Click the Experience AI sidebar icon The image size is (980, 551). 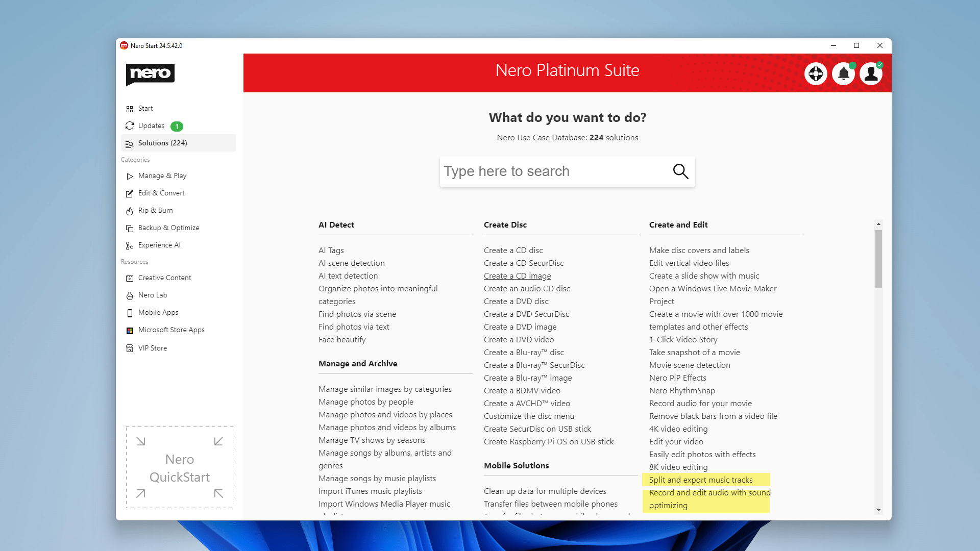130,245
